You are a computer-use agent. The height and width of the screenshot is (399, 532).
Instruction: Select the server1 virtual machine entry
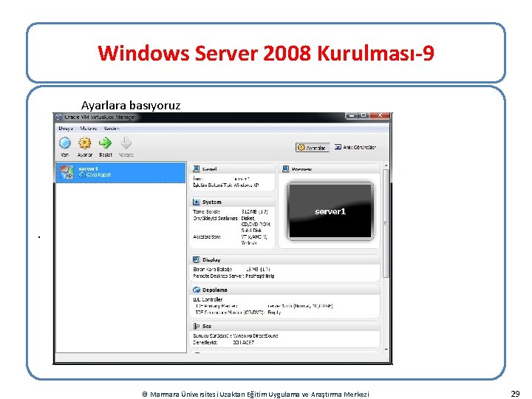pos(120,172)
